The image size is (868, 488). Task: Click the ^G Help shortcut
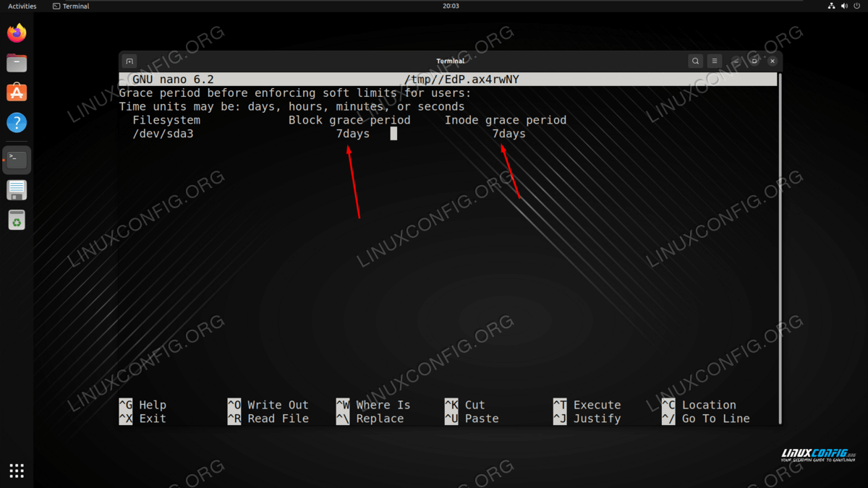(142, 405)
